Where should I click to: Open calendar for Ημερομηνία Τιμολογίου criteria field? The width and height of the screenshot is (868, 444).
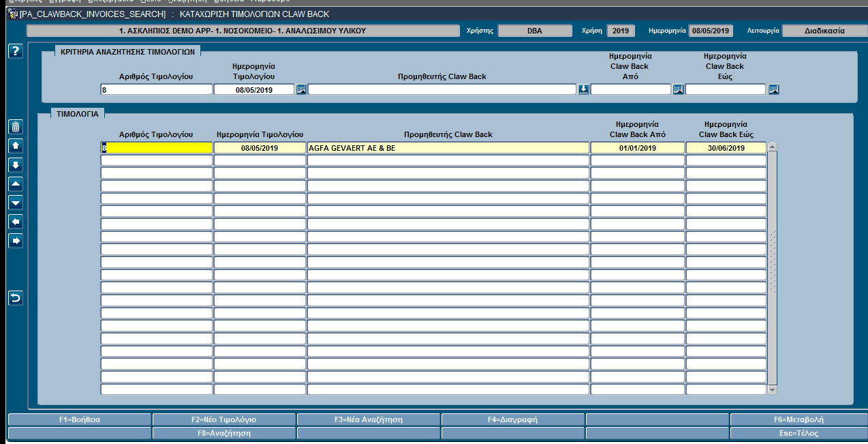[x=301, y=89]
